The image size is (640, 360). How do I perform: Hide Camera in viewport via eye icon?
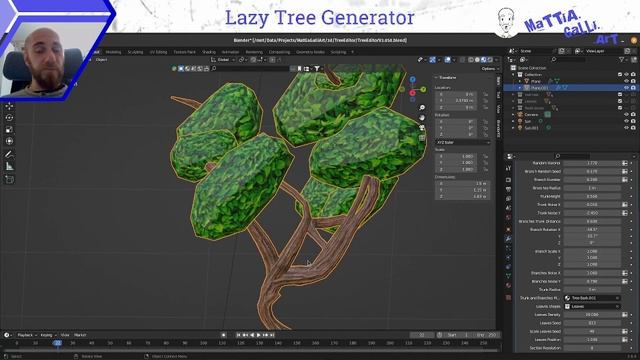click(627, 115)
